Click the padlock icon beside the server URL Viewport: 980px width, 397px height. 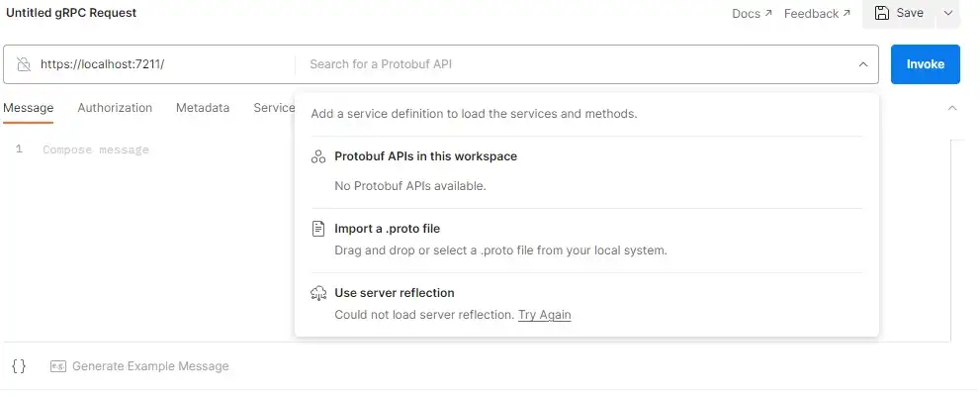point(24,64)
